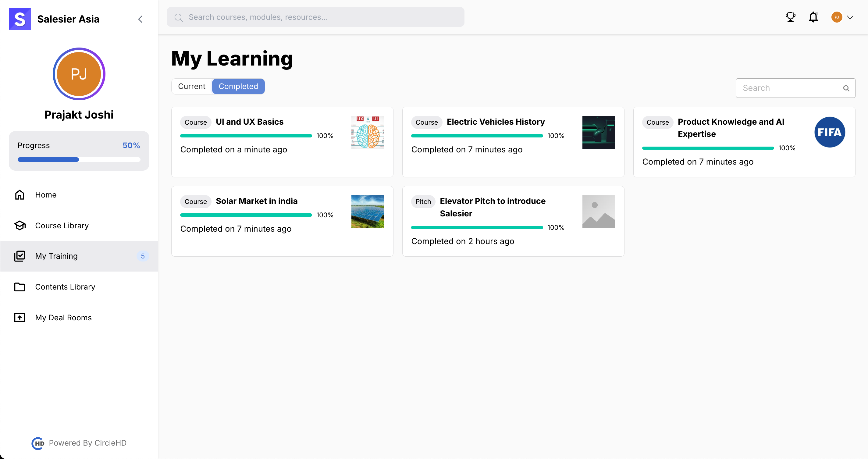
Task: Focus the global search courses field
Action: tap(315, 17)
